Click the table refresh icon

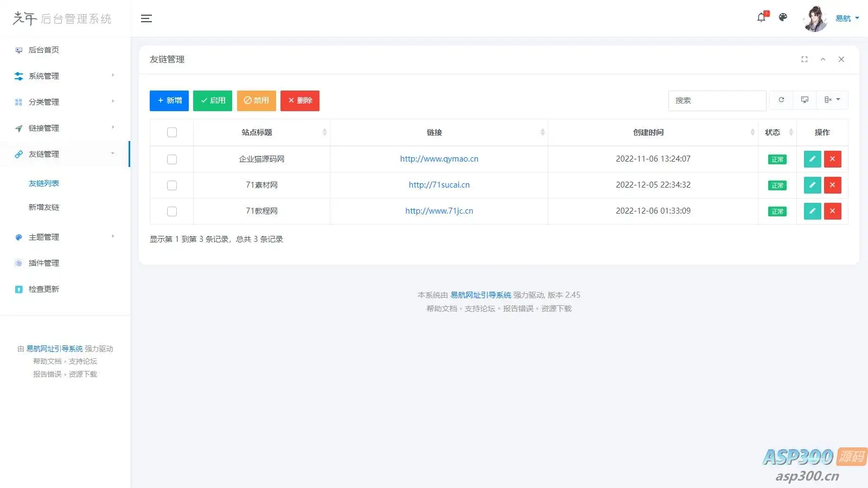click(781, 100)
